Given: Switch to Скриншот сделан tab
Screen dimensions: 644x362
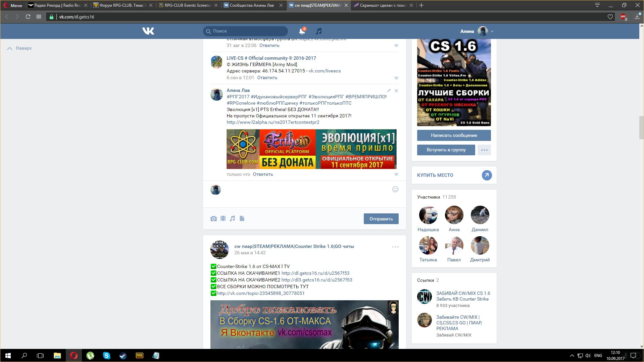Looking at the screenshot, I should 383,5.
